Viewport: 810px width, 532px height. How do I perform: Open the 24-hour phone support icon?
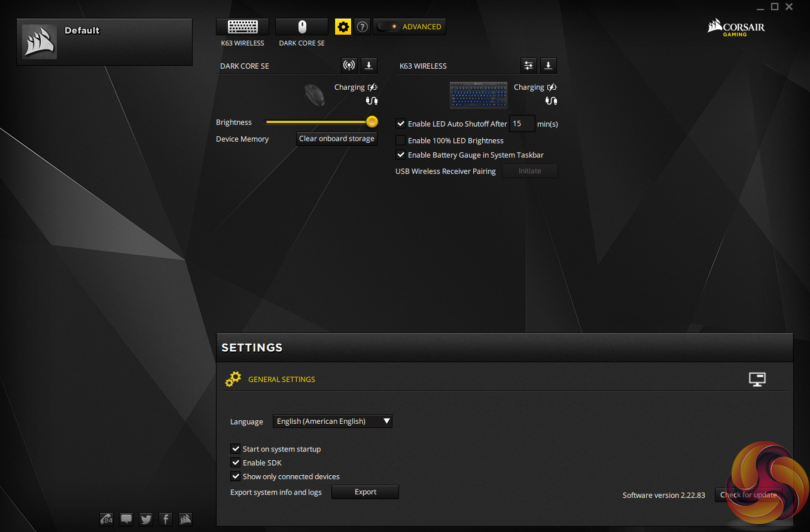coord(106,519)
